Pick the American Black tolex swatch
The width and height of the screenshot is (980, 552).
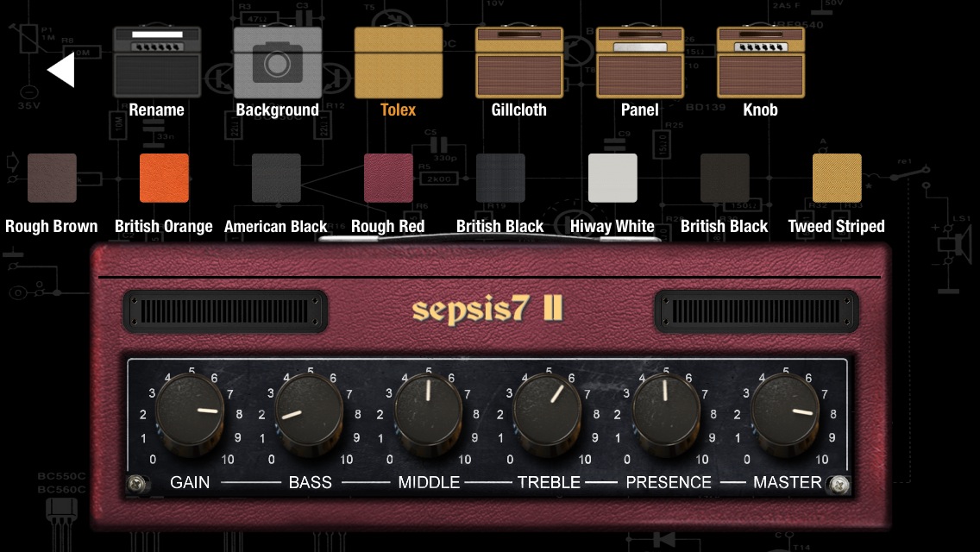click(276, 178)
